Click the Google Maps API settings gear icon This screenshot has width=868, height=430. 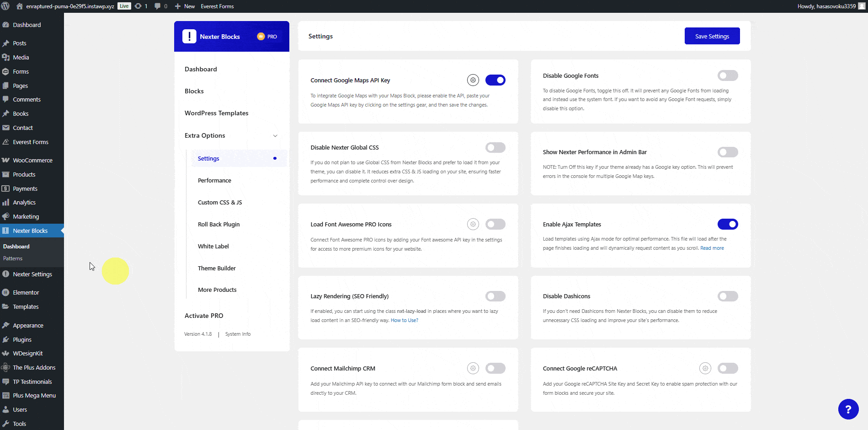point(473,80)
